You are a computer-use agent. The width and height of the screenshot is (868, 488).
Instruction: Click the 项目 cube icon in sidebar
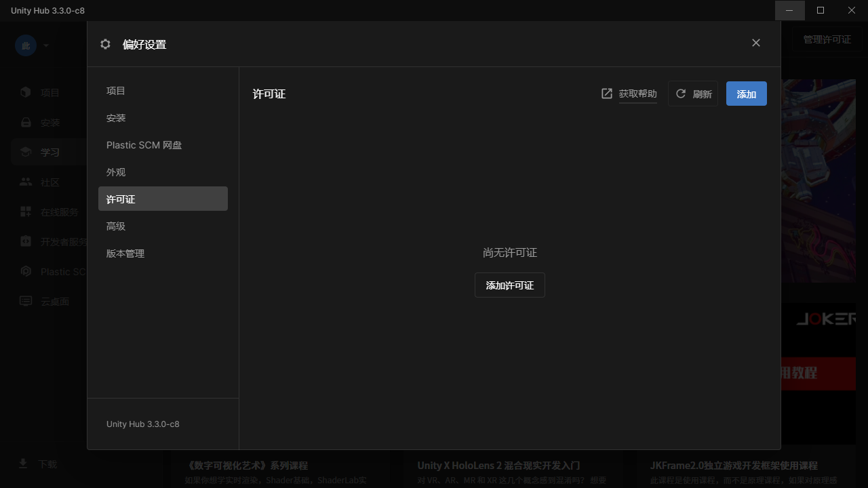(26, 92)
